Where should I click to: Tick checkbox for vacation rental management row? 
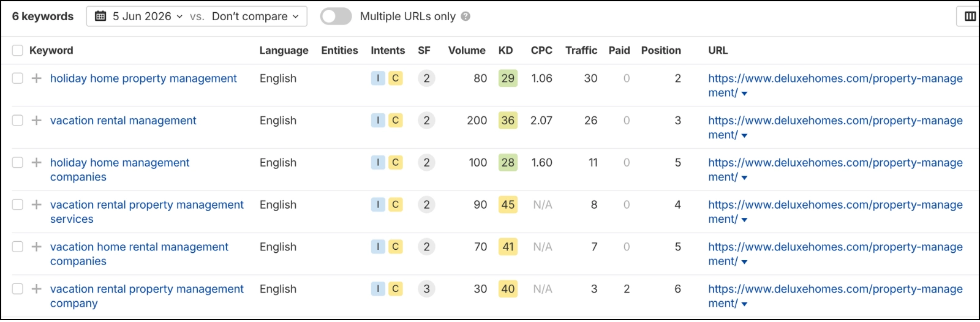[x=18, y=121]
